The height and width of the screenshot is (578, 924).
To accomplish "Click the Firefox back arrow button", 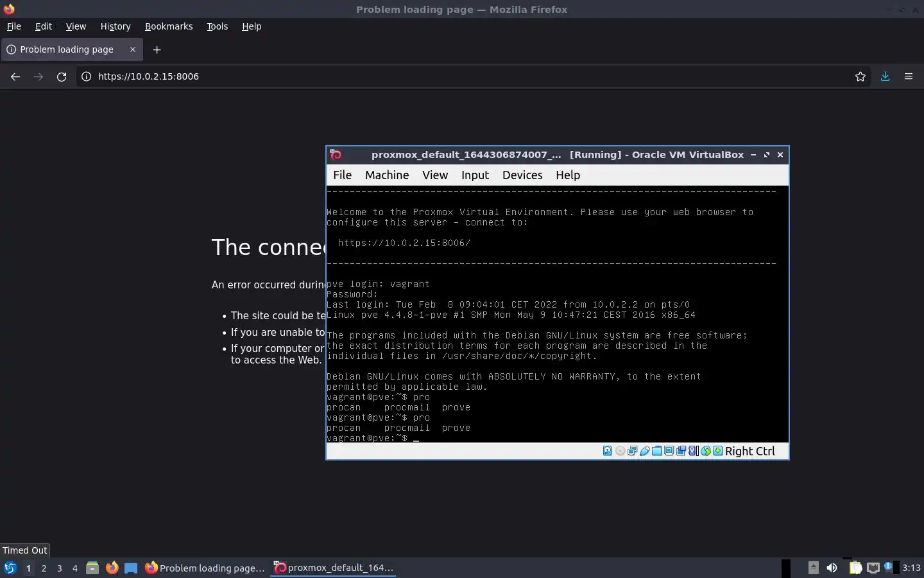I will click(15, 76).
